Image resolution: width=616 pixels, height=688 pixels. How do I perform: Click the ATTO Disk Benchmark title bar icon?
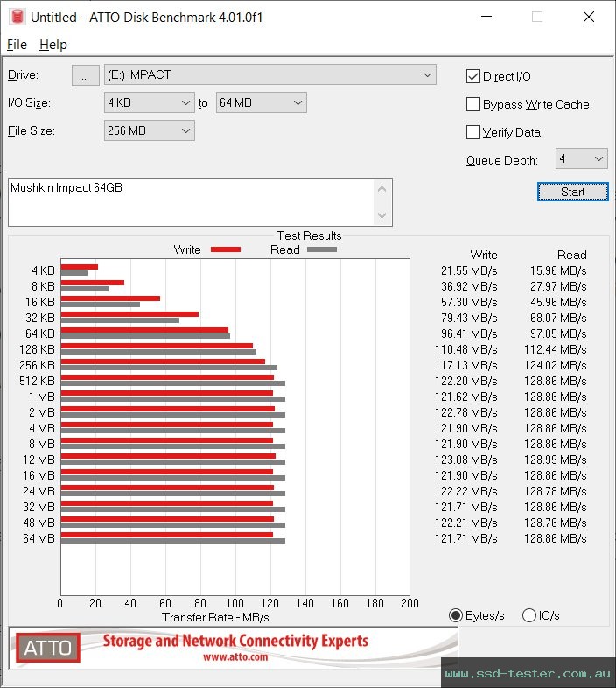coord(17,17)
